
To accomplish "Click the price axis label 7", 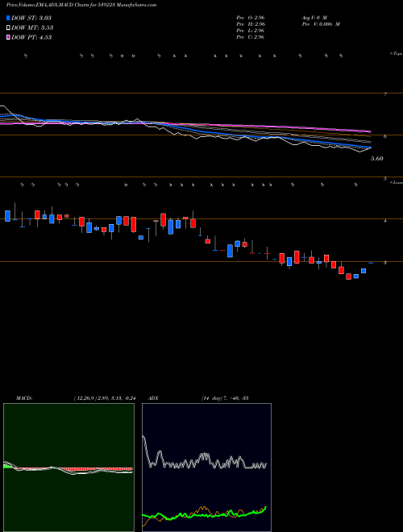I will pos(385,94).
